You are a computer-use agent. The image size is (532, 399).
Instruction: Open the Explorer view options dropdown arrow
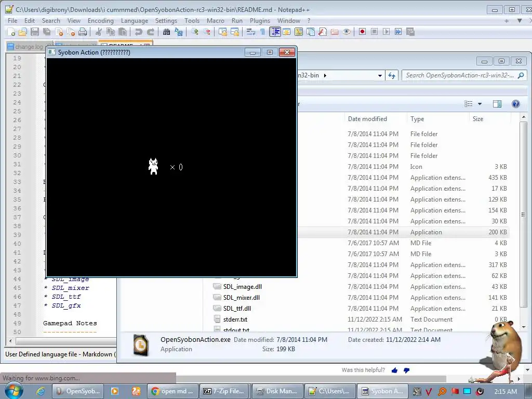tap(480, 104)
